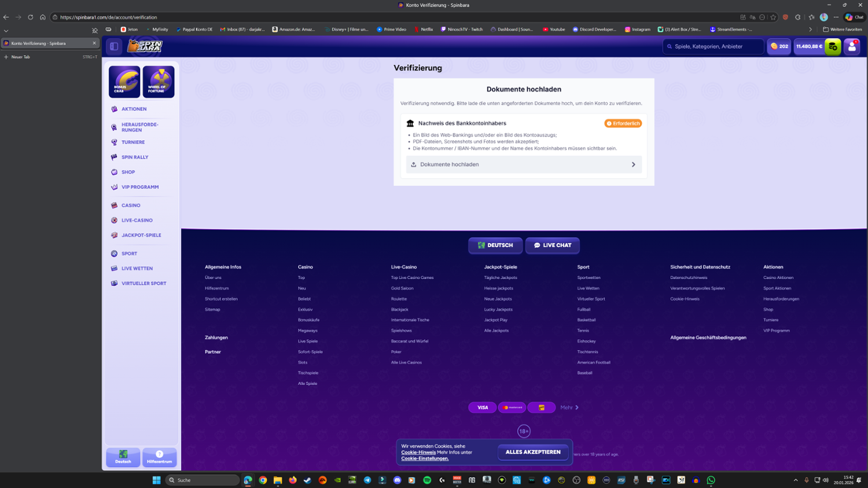The image size is (868, 488).
Task: Start the Live Chat
Action: [552, 245]
